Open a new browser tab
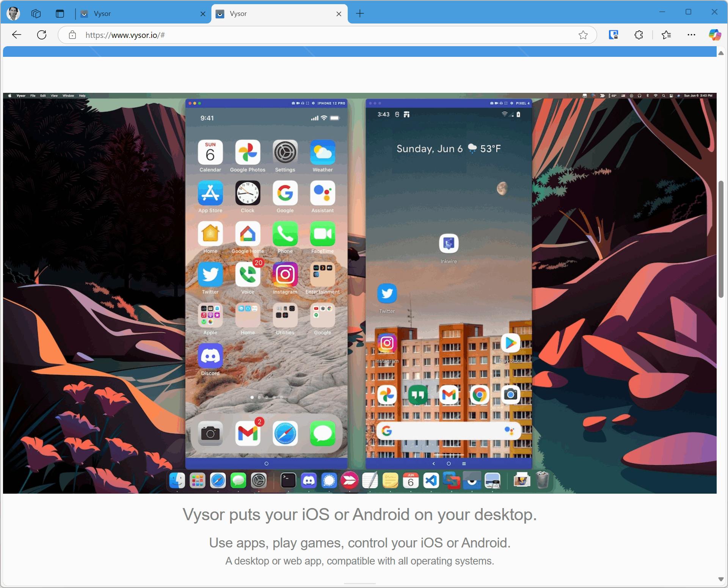728x588 pixels. [x=360, y=14]
